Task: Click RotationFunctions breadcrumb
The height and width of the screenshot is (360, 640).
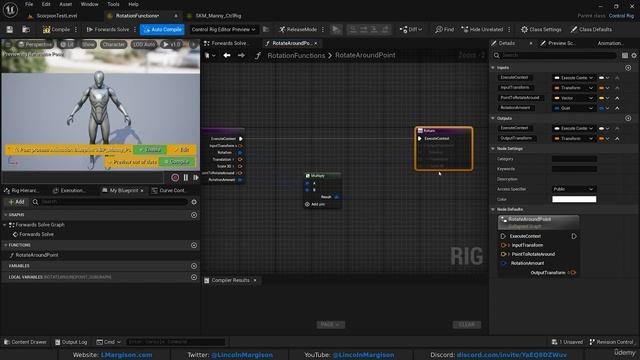Action: tap(296, 56)
